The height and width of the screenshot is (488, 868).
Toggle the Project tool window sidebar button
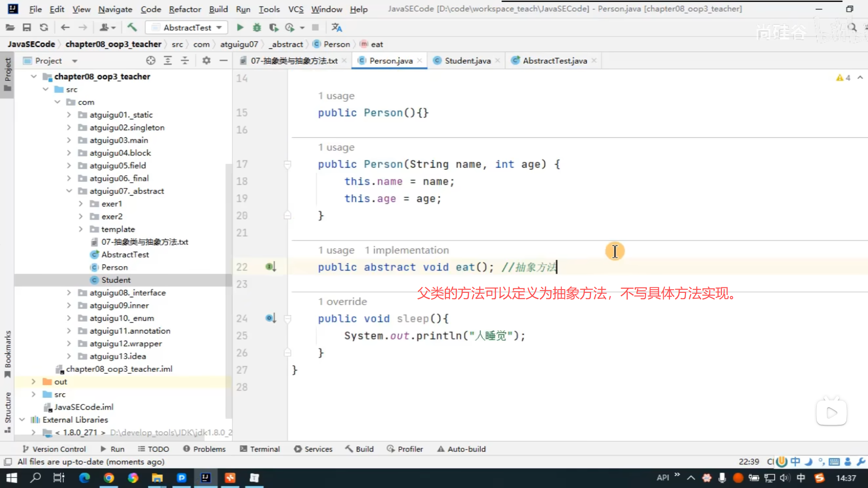pyautogui.click(x=7, y=75)
